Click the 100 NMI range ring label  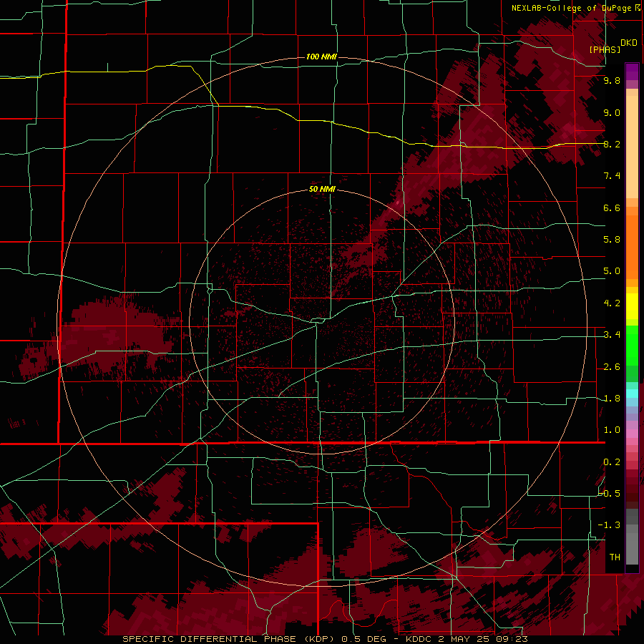point(321,57)
